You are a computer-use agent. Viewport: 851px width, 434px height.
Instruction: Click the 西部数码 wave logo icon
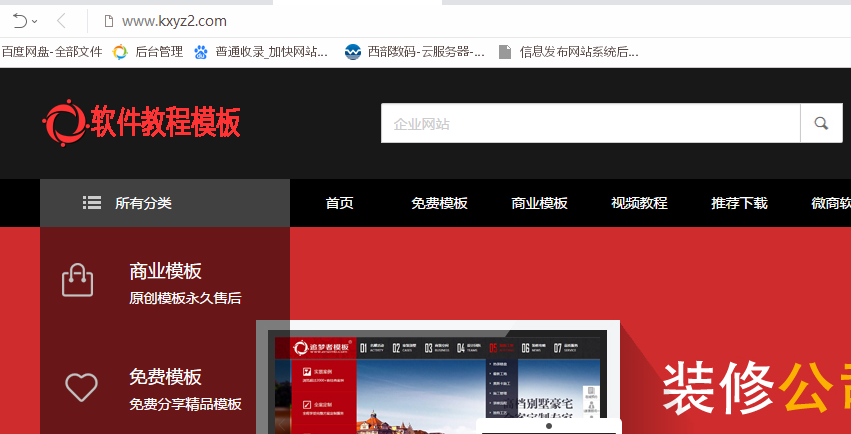[x=353, y=52]
